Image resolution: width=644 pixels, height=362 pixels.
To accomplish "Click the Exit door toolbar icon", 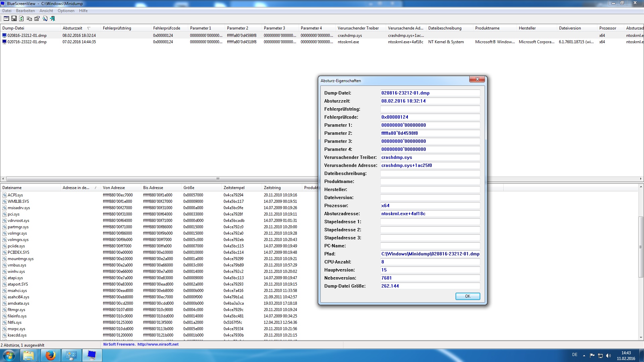I will click(53, 19).
